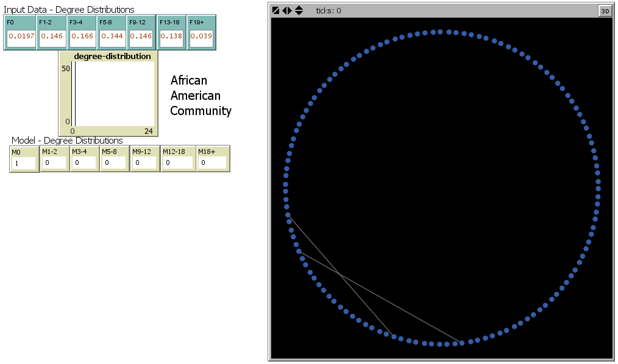Click the F3-4 value 0.166

click(x=82, y=37)
